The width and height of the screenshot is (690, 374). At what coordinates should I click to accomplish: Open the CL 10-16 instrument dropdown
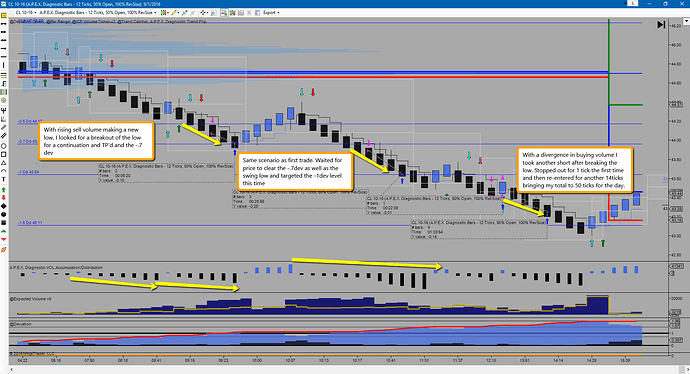coord(25,13)
